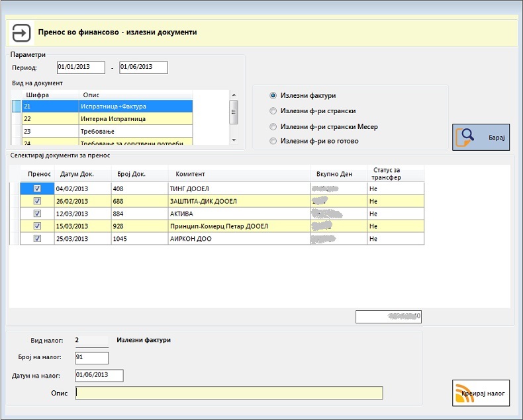Click row selector of 21 Испратница+Фактура
Image resolution: width=523 pixels, height=420 pixels.
point(17,106)
